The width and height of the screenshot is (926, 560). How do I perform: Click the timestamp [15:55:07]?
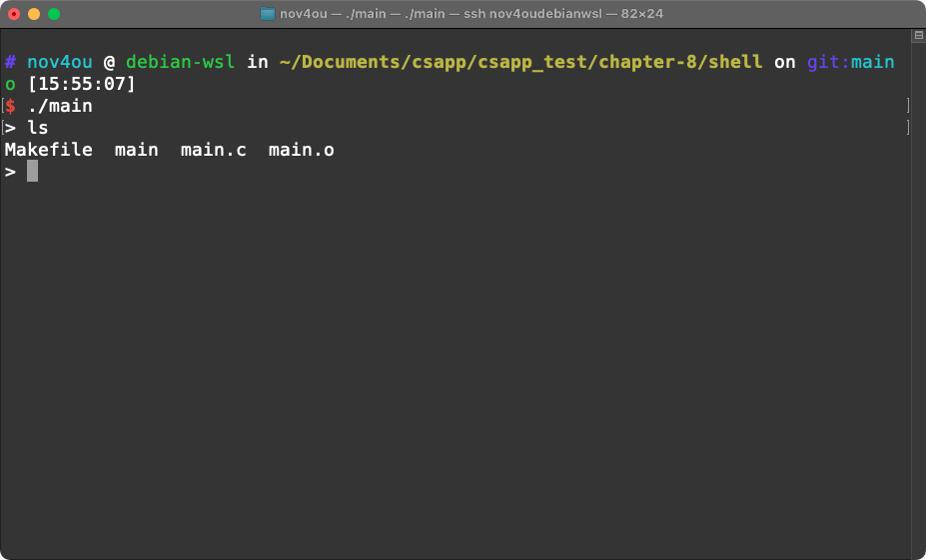coord(81,84)
